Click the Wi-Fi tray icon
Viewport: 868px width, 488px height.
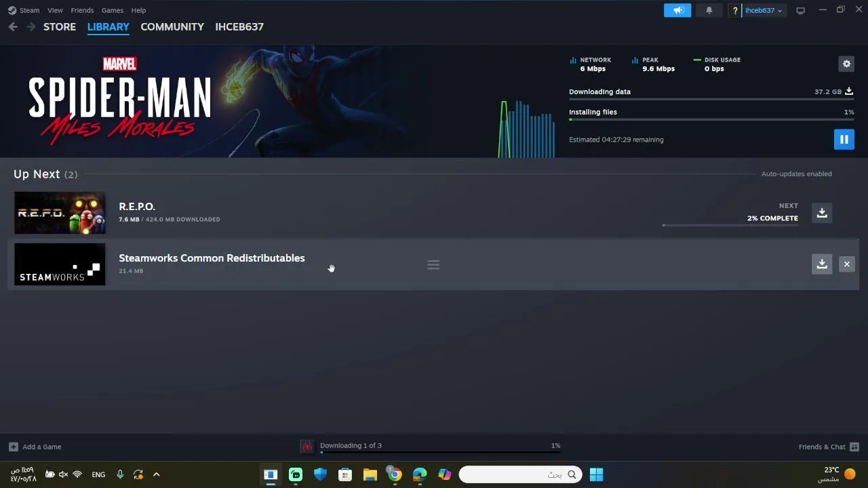point(77,474)
